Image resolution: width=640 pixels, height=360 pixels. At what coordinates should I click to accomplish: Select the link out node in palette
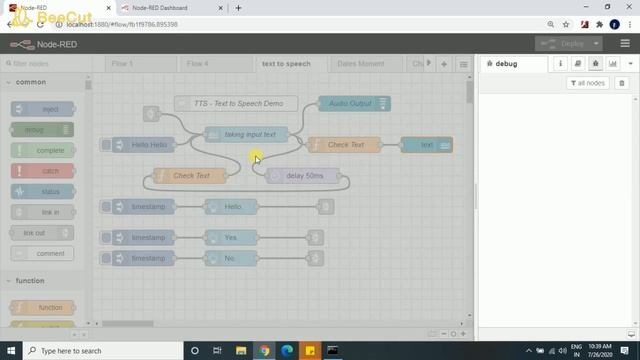point(42,233)
